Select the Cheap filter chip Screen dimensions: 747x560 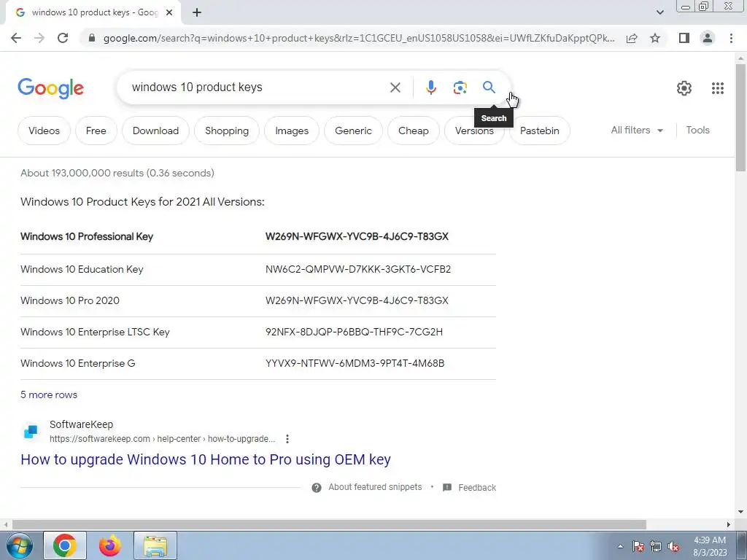coord(413,131)
